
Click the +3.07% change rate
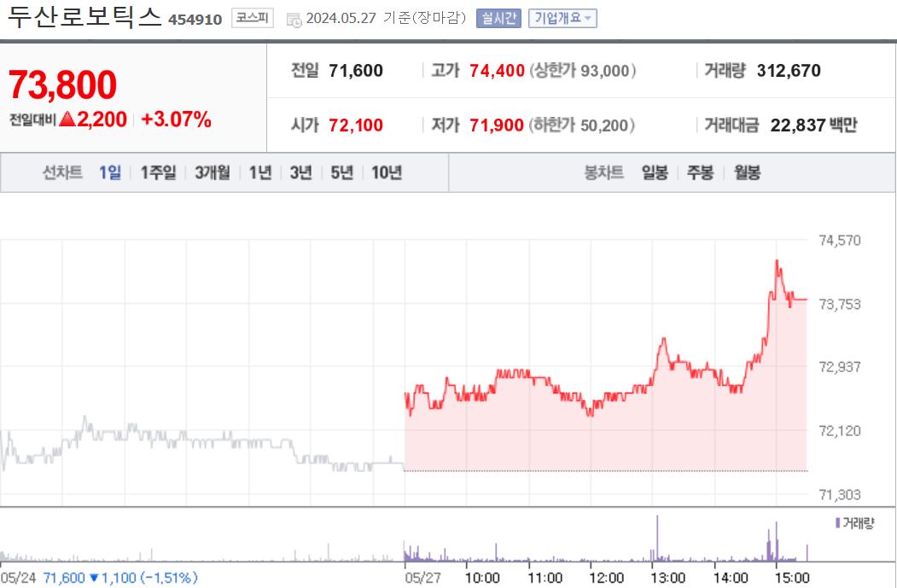[x=176, y=119]
